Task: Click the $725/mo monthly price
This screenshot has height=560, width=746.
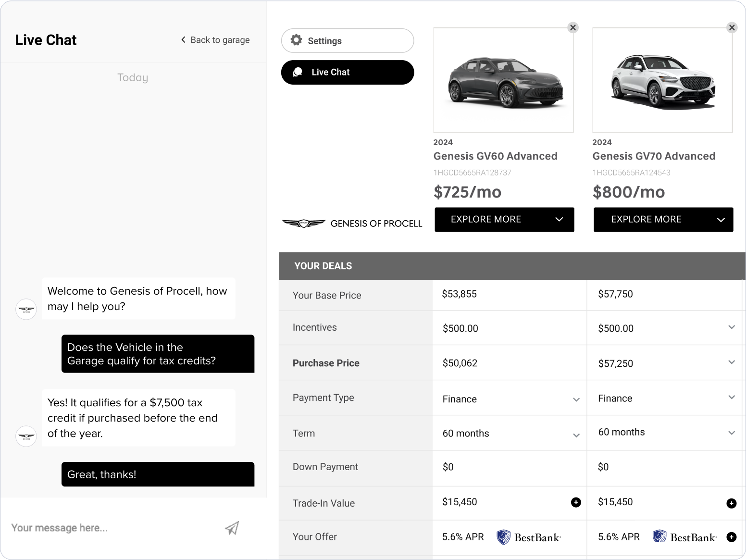Action: pos(467,192)
